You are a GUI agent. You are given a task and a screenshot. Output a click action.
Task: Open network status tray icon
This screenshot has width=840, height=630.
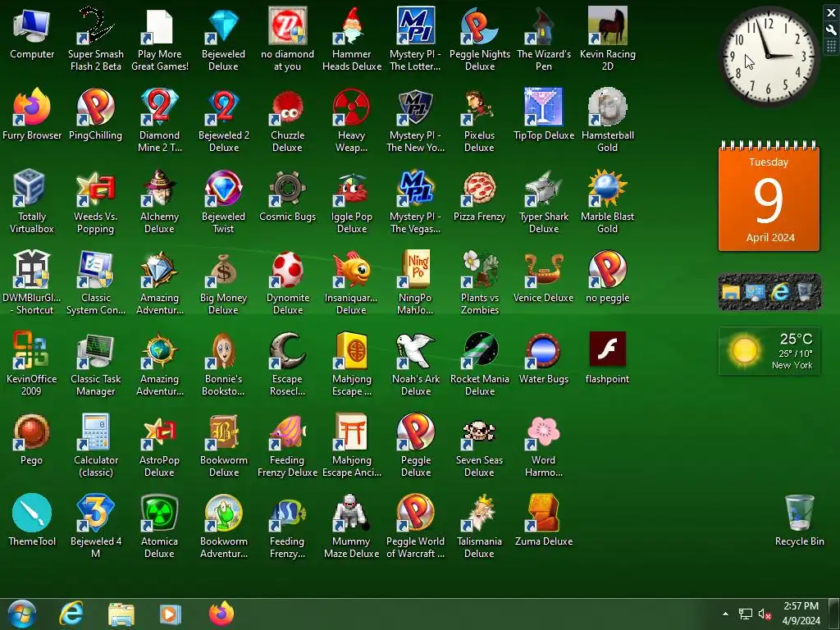tap(745, 614)
